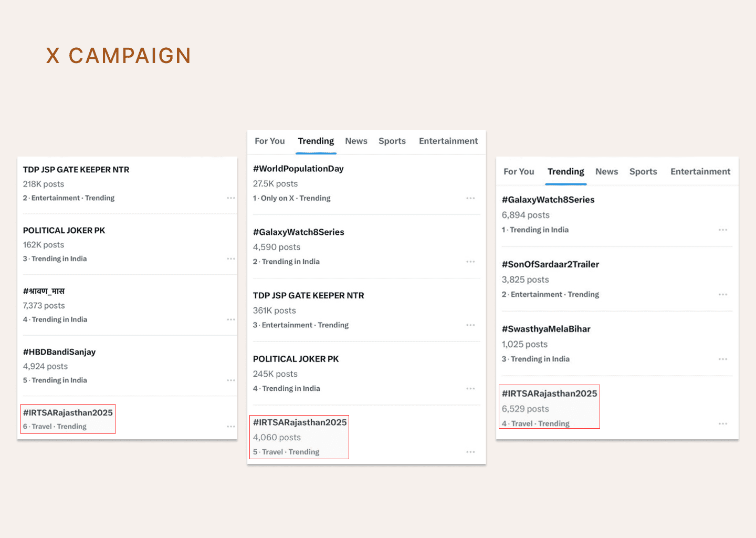
Task: Click the X CAMPAIGN heading
Action: click(x=119, y=56)
